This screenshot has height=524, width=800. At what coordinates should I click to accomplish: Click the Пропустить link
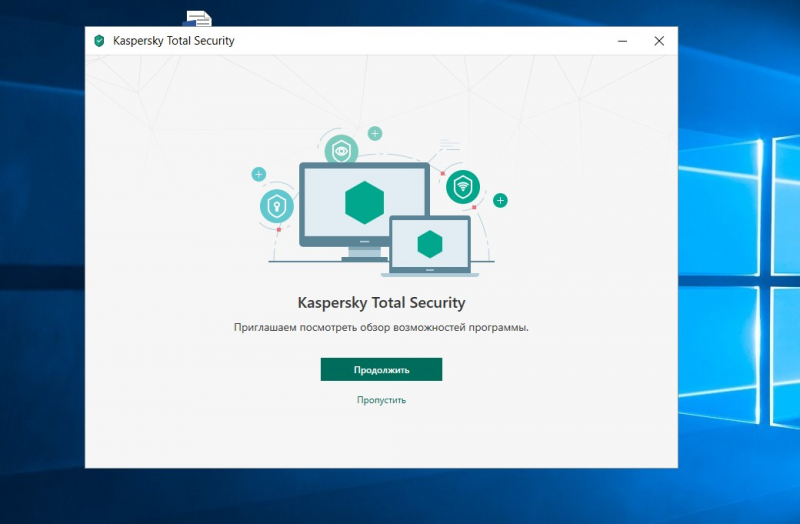point(381,400)
